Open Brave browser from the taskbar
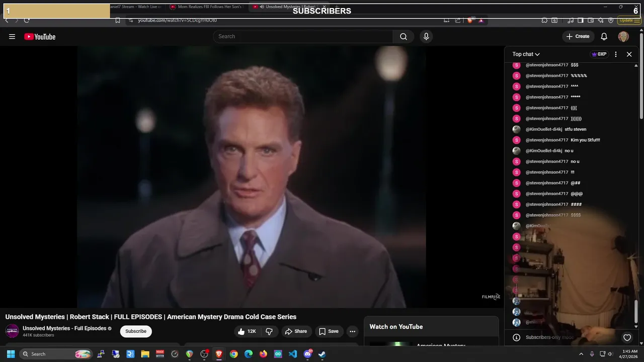Viewport: 644px width, 362px height. [x=219, y=354]
